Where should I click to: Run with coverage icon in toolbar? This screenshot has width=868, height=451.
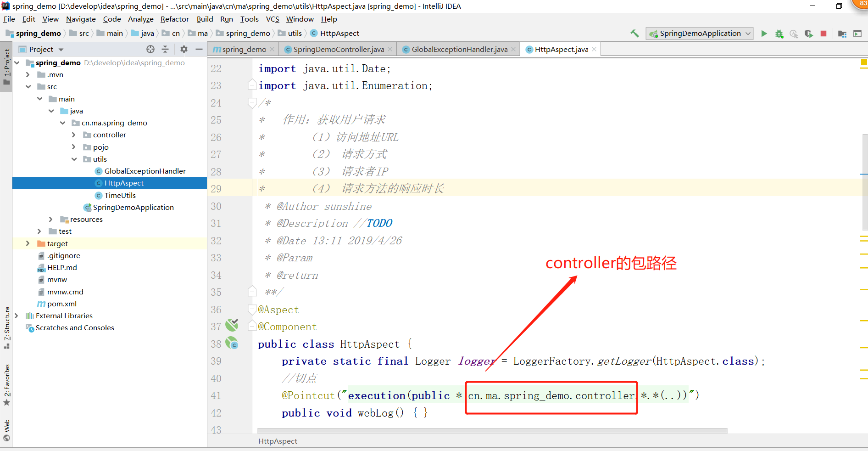coord(808,34)
